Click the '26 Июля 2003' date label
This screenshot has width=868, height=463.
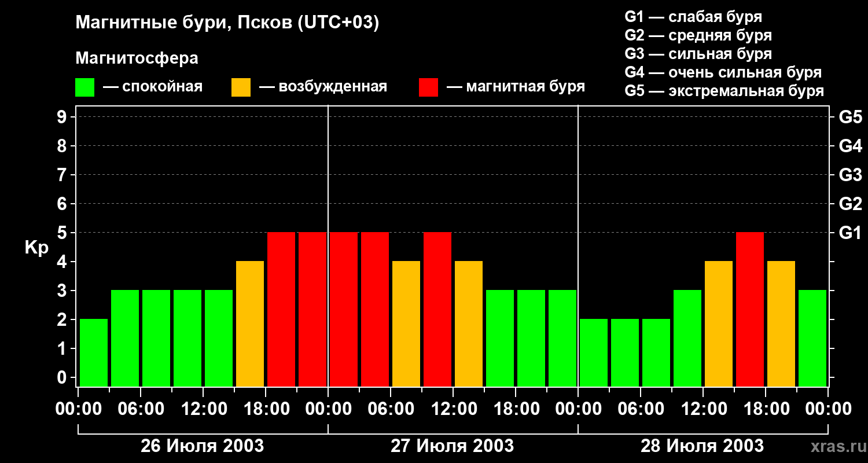(x=203, y=446)
